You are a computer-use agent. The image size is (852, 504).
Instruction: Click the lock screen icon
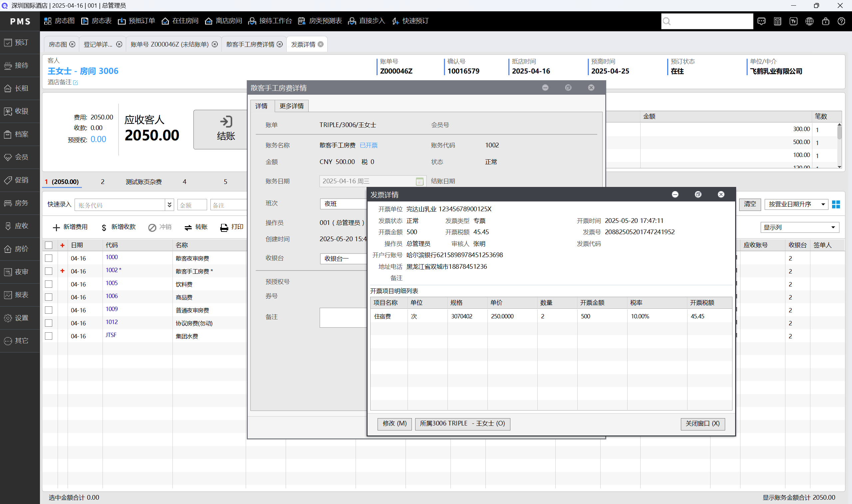(825, 21)
